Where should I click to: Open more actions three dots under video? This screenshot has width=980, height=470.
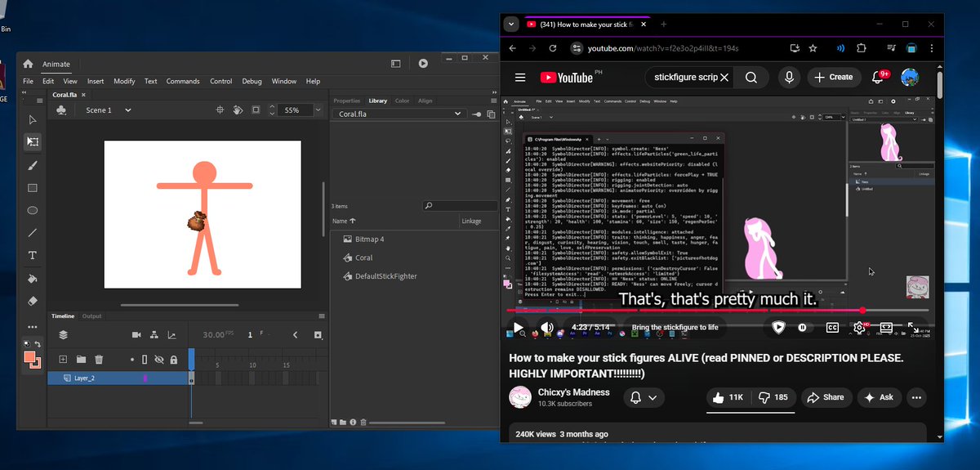[916, 397]
